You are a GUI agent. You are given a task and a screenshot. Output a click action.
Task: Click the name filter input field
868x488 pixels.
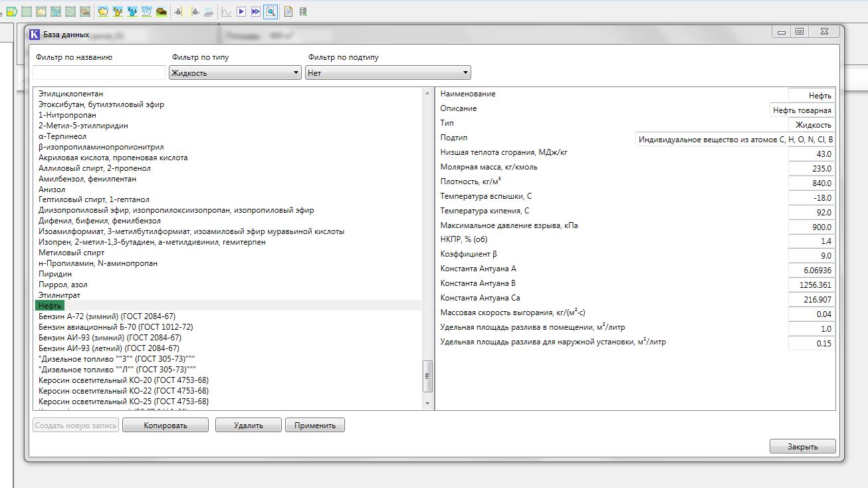coord(99,72)
